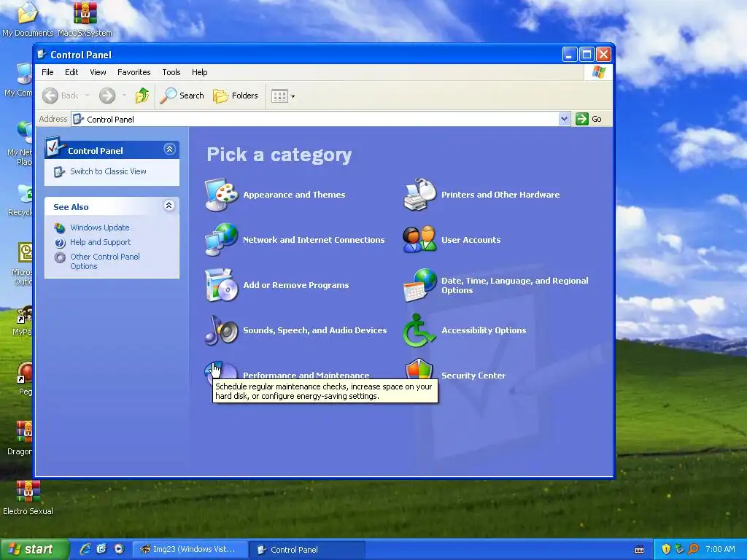The width and height of the screenshot is (747, 560).
Task: Open the Help menu
Action: [x=200, y=72]
